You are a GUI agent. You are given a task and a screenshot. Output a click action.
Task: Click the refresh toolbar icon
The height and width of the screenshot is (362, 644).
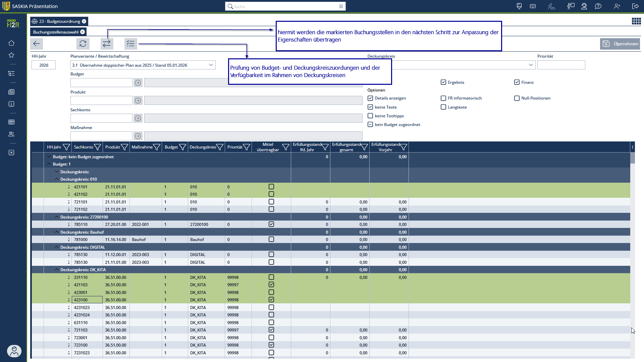[x=83, y=44]
